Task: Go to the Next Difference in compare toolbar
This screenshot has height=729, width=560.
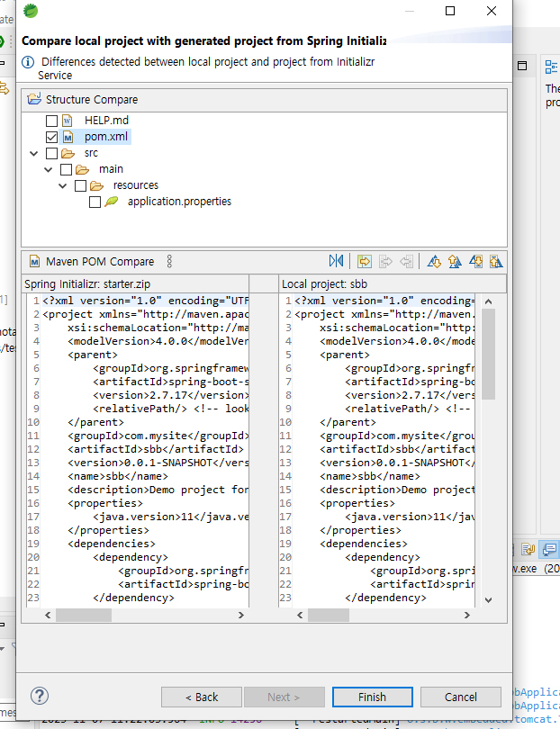Action: coord(434,261)
